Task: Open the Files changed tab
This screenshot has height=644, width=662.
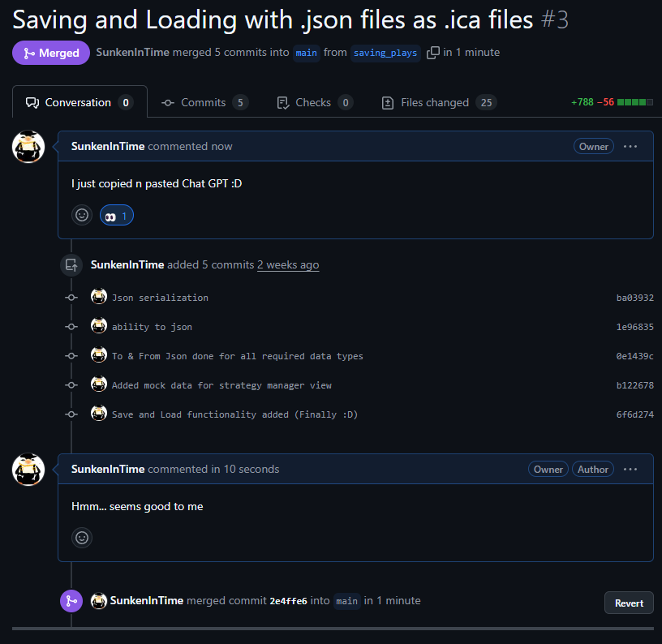Action: coord(438,102)
